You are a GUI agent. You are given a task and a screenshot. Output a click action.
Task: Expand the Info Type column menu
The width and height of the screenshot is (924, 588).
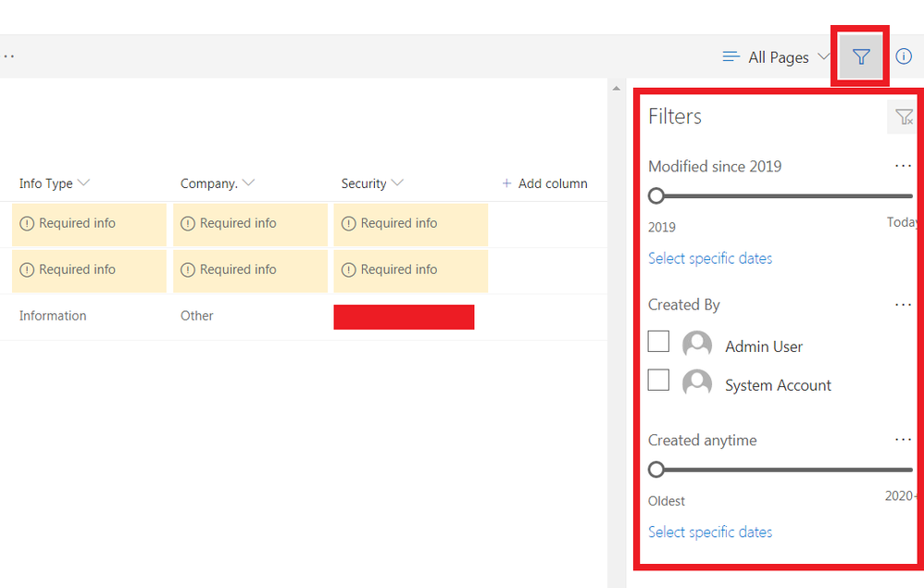point(55,183)
